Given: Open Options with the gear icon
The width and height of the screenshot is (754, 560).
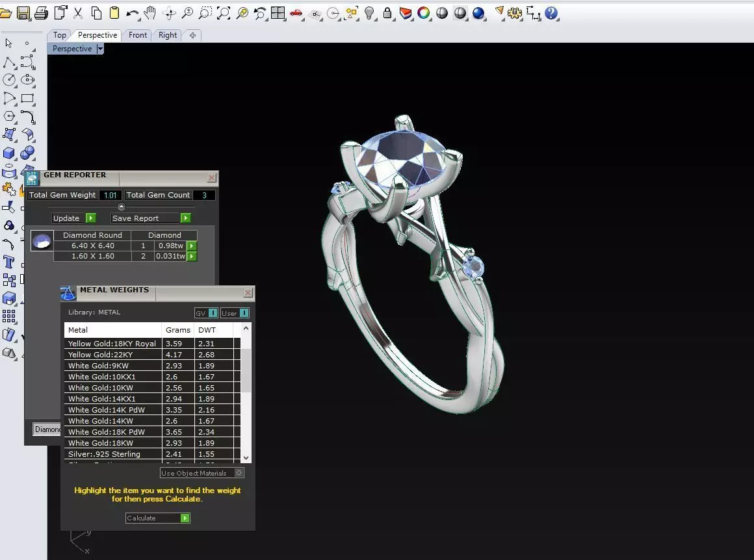Looking at the screenshot, I should click(x=515, y=13).
